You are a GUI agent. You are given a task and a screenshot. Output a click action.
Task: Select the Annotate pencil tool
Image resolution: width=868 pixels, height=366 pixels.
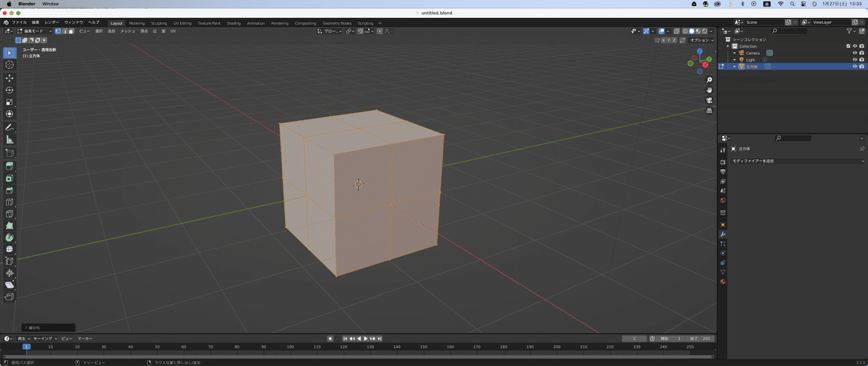point(9,127)
